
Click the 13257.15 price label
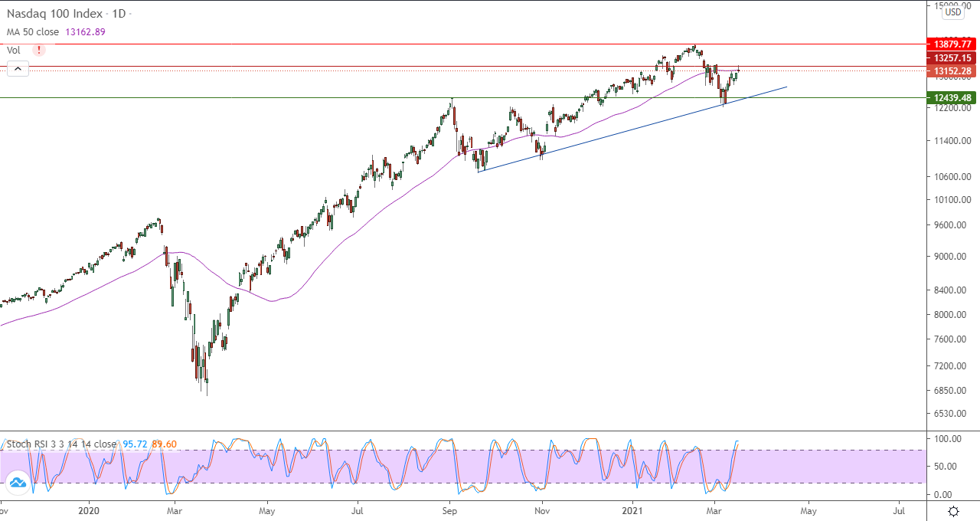coord(952,58)
